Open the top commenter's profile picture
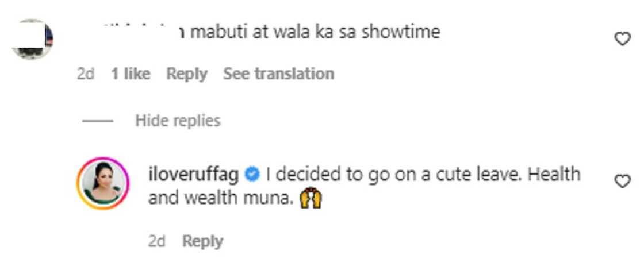The height and width of the screenshot is (270, 644). coord(32,39)
